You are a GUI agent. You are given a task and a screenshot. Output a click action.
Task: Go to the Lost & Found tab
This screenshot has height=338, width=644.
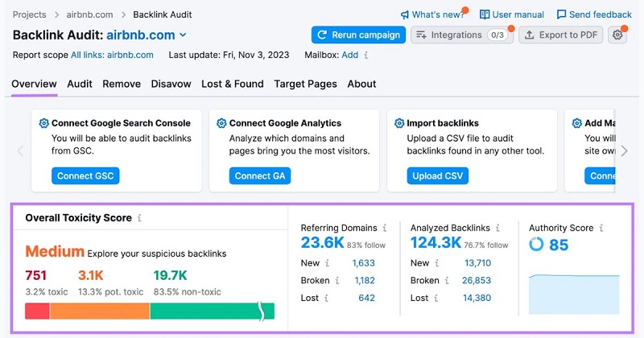click(233, 84)
